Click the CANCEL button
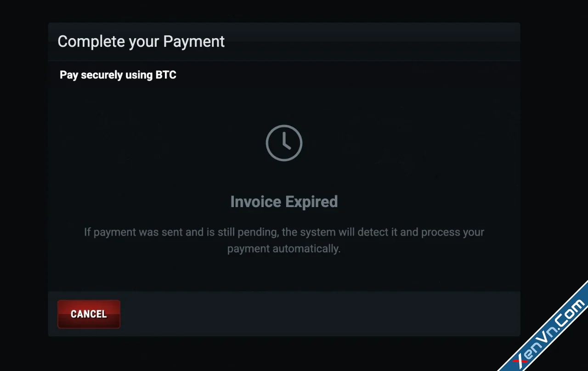The height and width of the screenshot is (371, 588). pyautogui.click(x=89, y=314)
